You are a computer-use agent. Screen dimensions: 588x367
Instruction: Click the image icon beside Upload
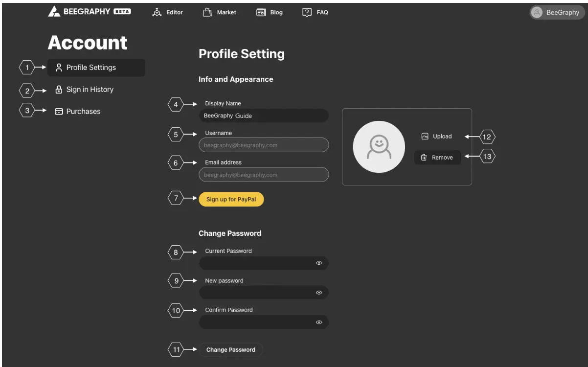click(x=424, y=136)
